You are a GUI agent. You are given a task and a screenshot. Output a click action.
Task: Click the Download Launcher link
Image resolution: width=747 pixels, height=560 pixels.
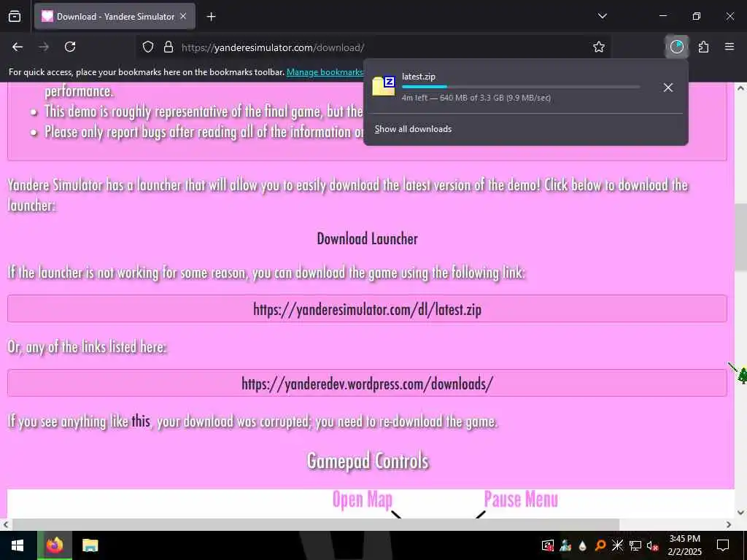368,238
